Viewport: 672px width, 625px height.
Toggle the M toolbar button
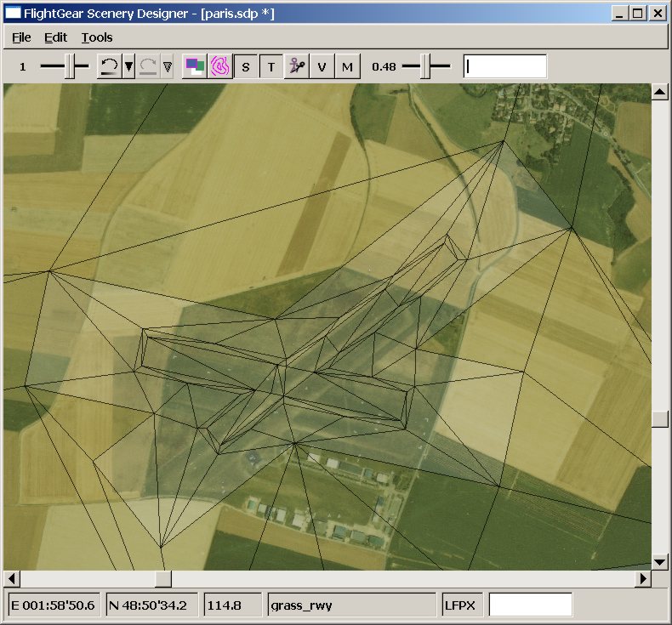tap(347, 66)
